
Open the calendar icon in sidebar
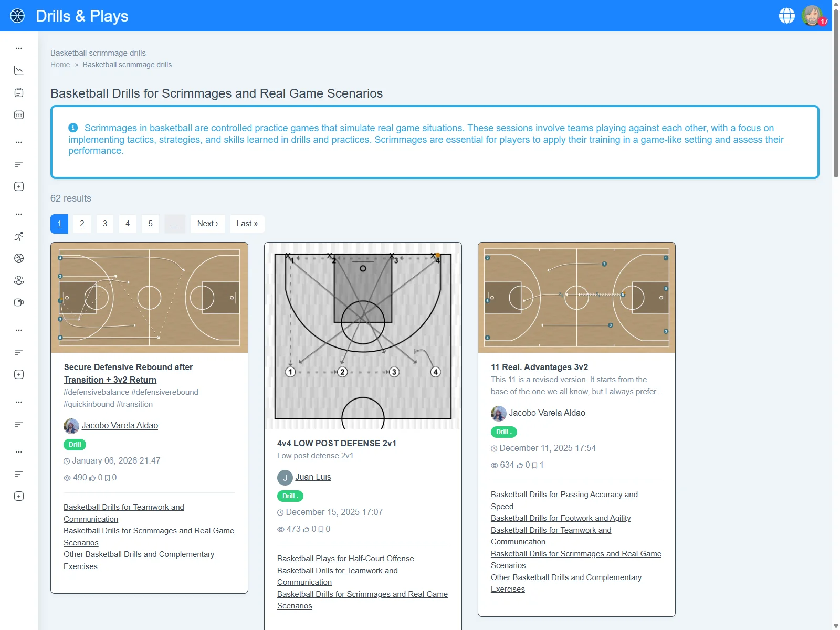[19, 115]
